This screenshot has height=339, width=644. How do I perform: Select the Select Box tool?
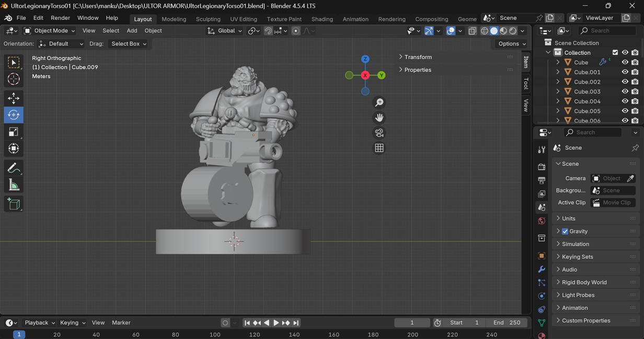pos(14,63)
